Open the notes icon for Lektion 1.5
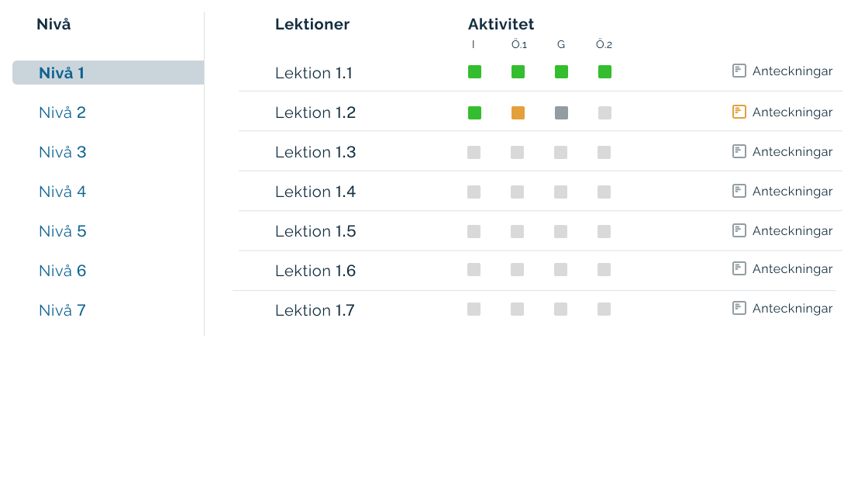The height and width of the screenshot is (484, 868). (739, 230)
